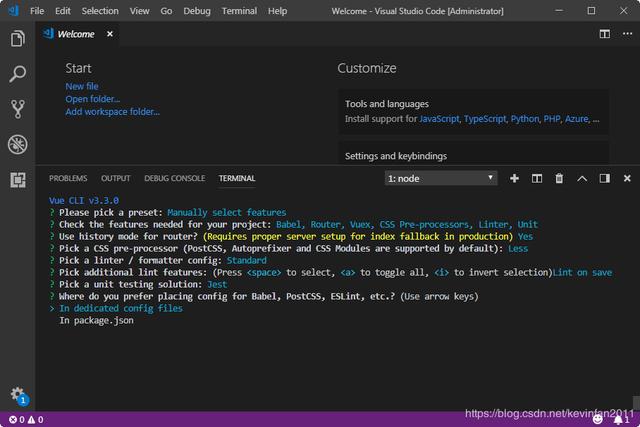Open the Go menu
This screenshot has height=427, width=640.
166,11
